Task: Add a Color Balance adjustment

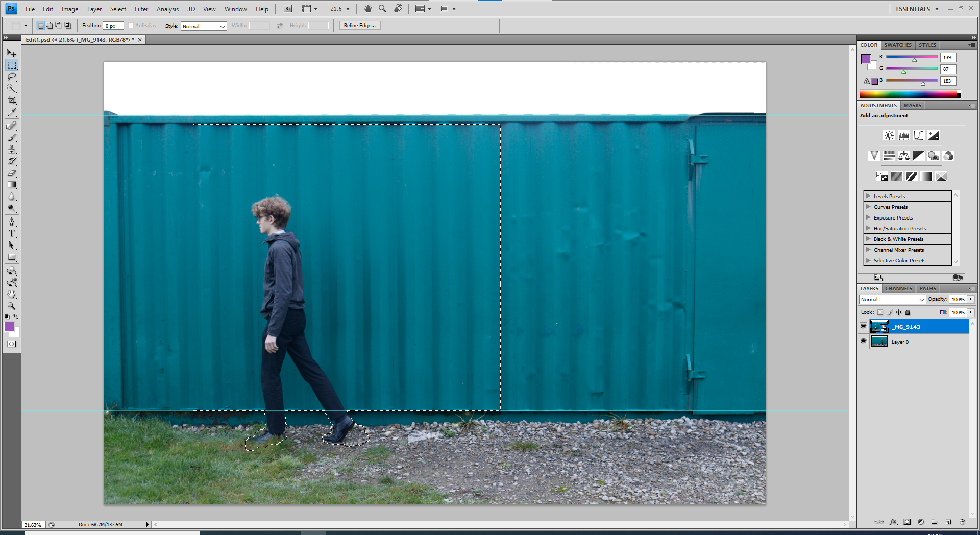Action: point(904,156)
